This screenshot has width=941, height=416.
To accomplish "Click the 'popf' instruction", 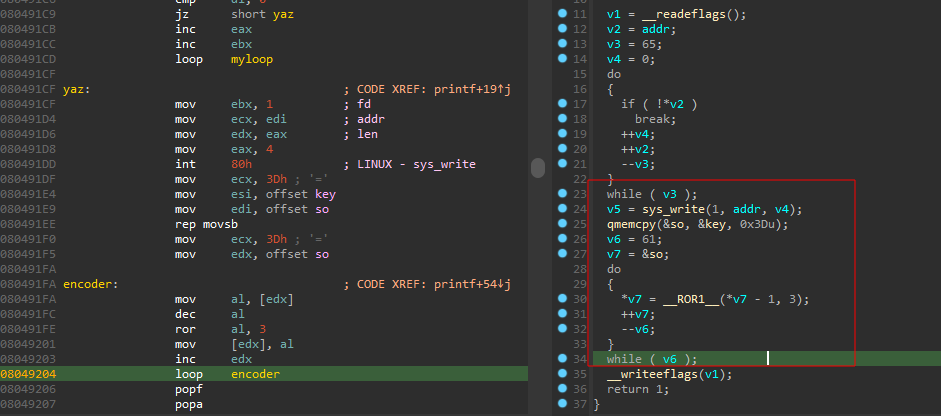I will point(189,390).
